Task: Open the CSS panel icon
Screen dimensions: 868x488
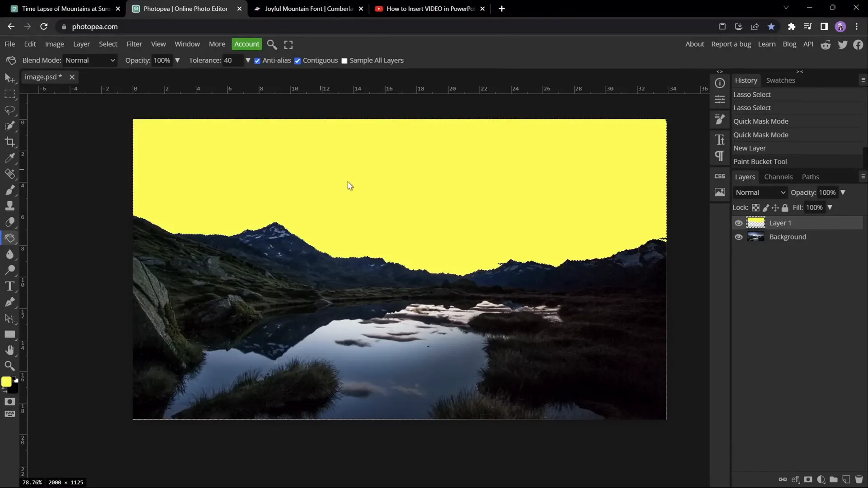Action: 720,176
